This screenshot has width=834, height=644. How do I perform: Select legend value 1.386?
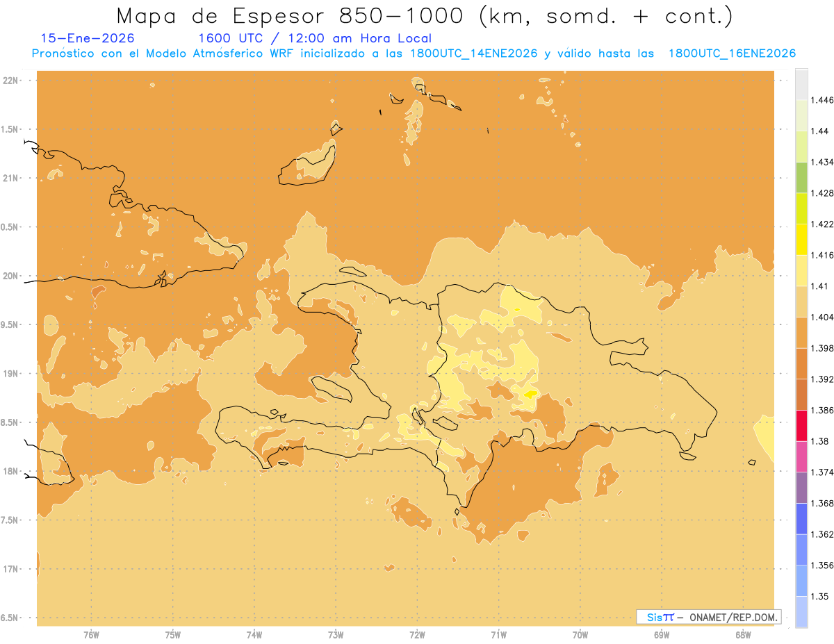click(x=821, y=411)
